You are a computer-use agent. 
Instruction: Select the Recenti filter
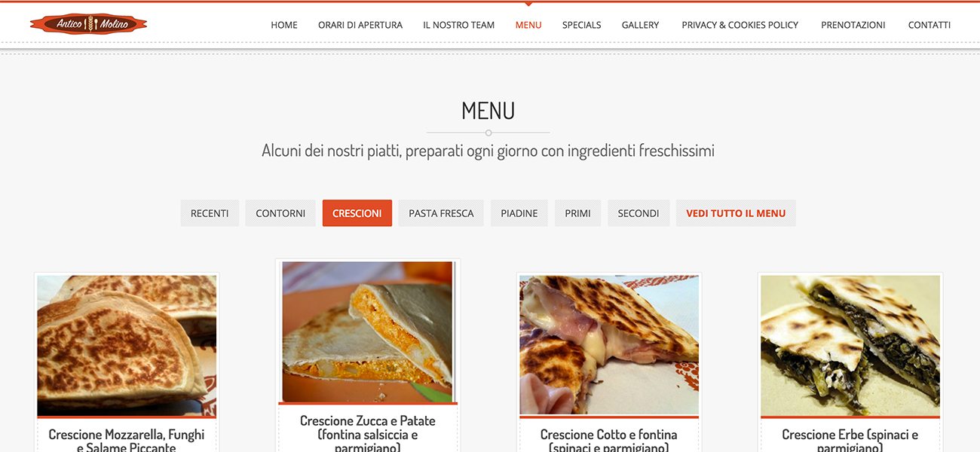[210, 213]
